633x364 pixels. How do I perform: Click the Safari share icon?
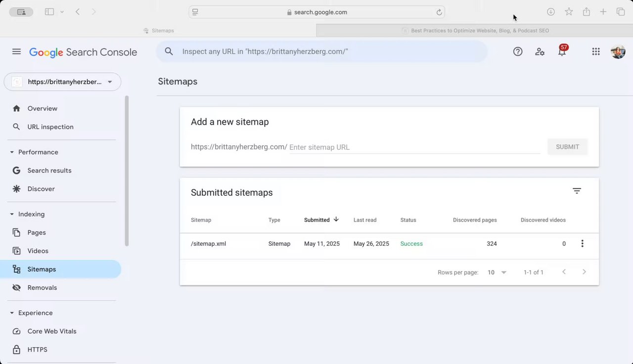coord(587,12)
